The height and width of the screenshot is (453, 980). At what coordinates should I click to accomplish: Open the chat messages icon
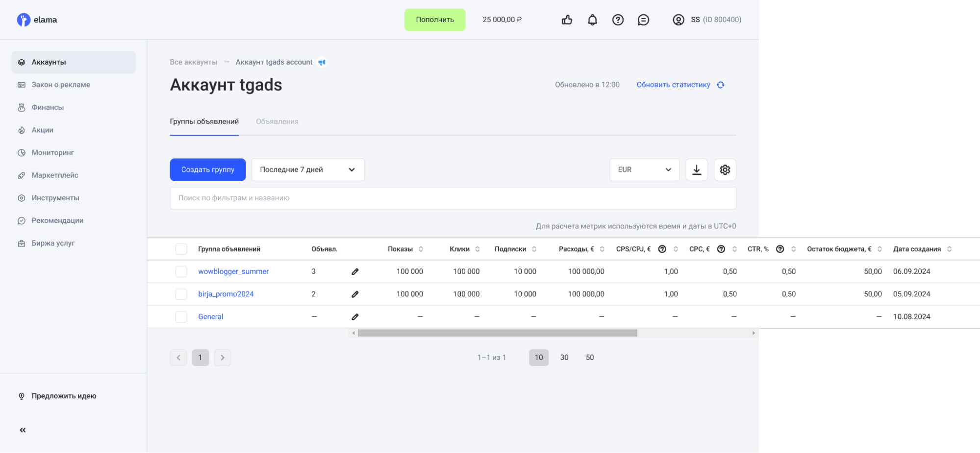[x=643, y=20]
